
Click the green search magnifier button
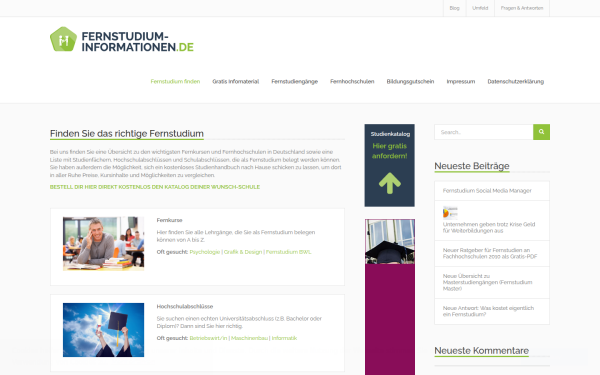pos(541,132)
